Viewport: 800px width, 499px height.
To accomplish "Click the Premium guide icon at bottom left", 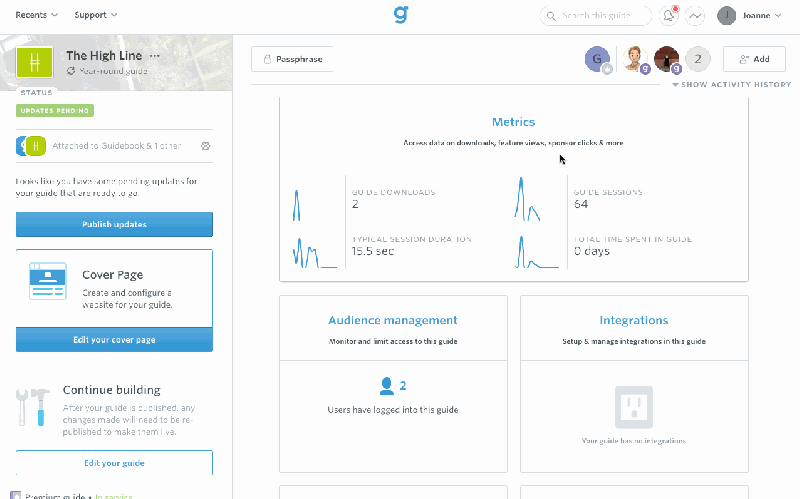I will pos(16,495).
